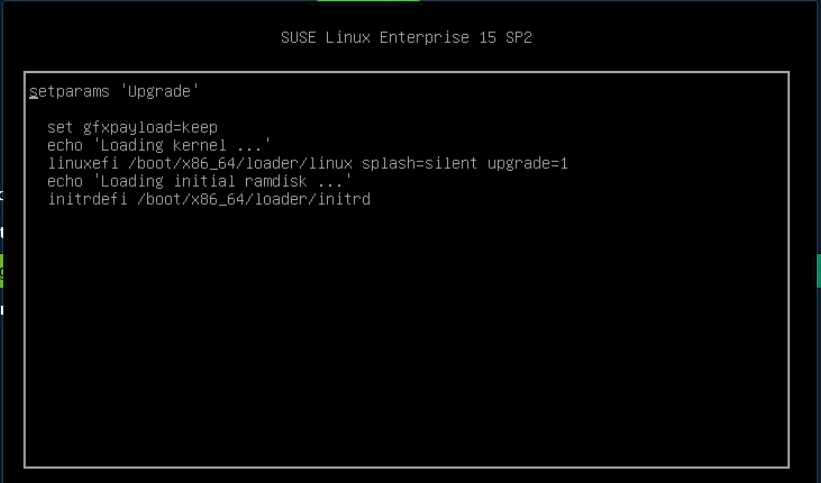821x483 pixels.
Task: Place cursor on gfxpayload=keep
Action: point(150,128)
